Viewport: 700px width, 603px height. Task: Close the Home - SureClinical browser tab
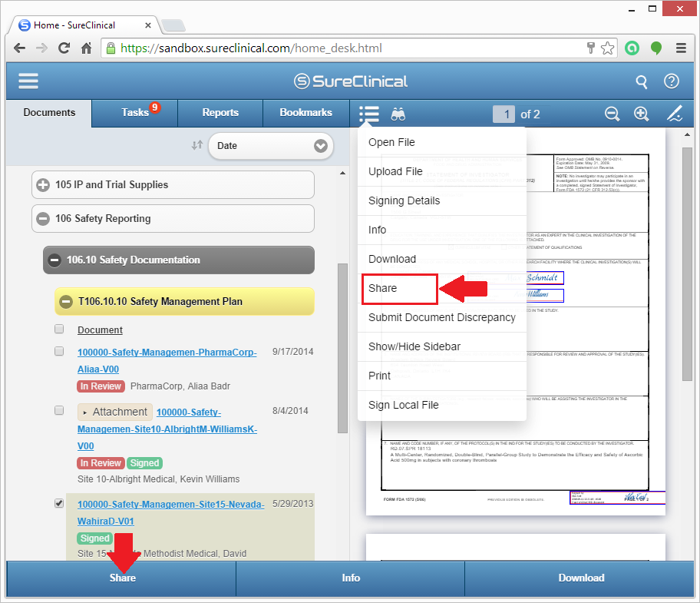click(x=148, y=25)
